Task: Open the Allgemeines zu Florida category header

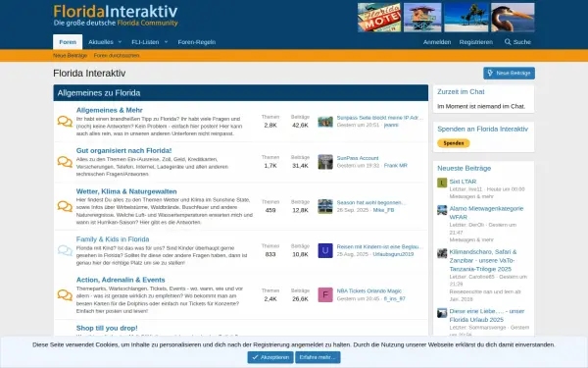Action: pyautogui.click(x=99, y=93)
